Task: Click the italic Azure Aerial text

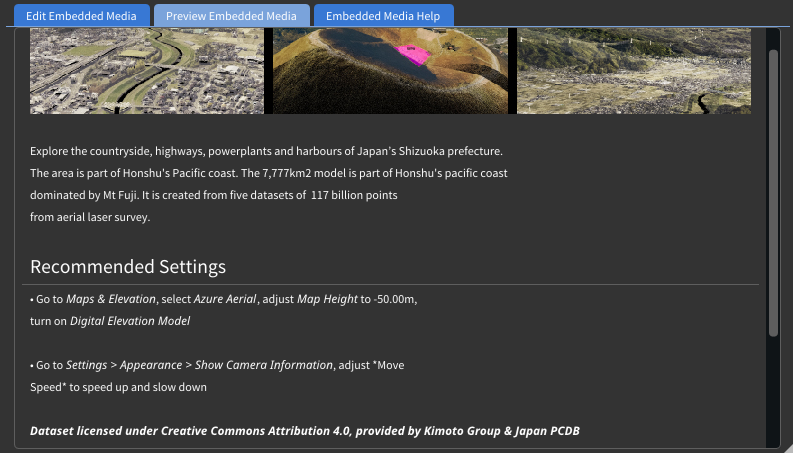Action: coord(226,300)
